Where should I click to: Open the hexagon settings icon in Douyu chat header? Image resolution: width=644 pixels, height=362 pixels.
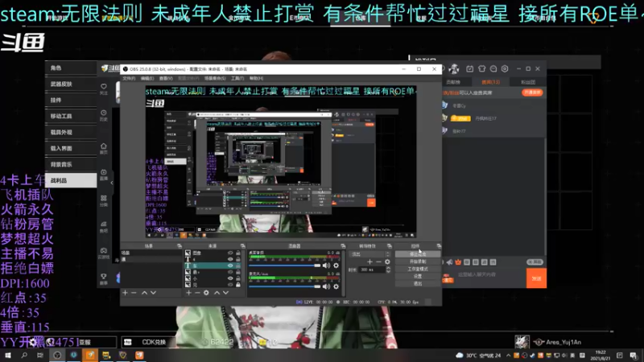[x=505, y=68]
